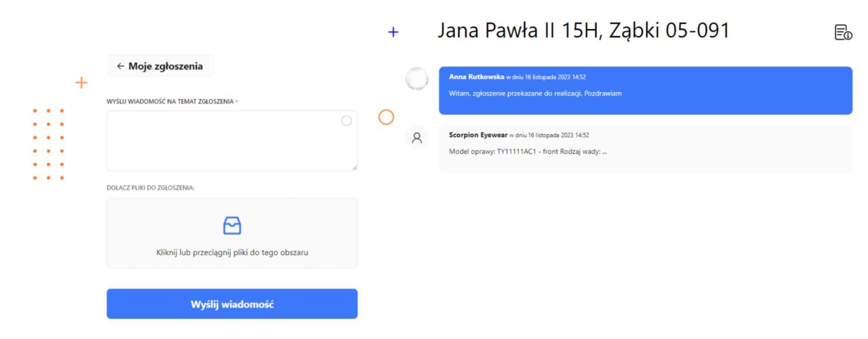Click the purple plus icon

(x=393, y=32)
